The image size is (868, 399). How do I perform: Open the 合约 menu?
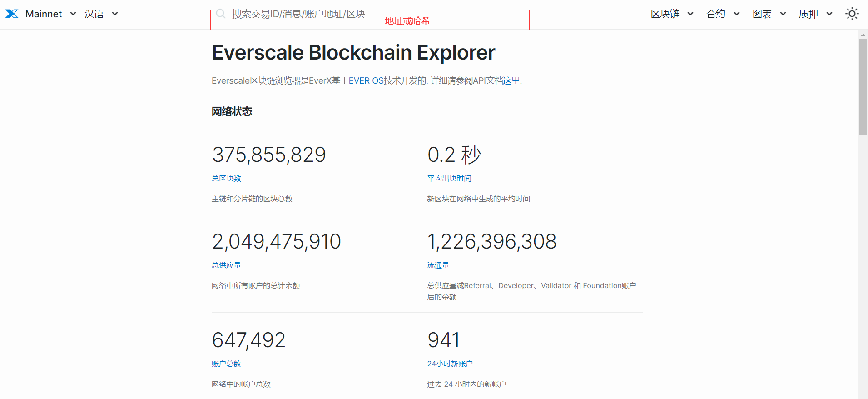[x=723, y=14]
